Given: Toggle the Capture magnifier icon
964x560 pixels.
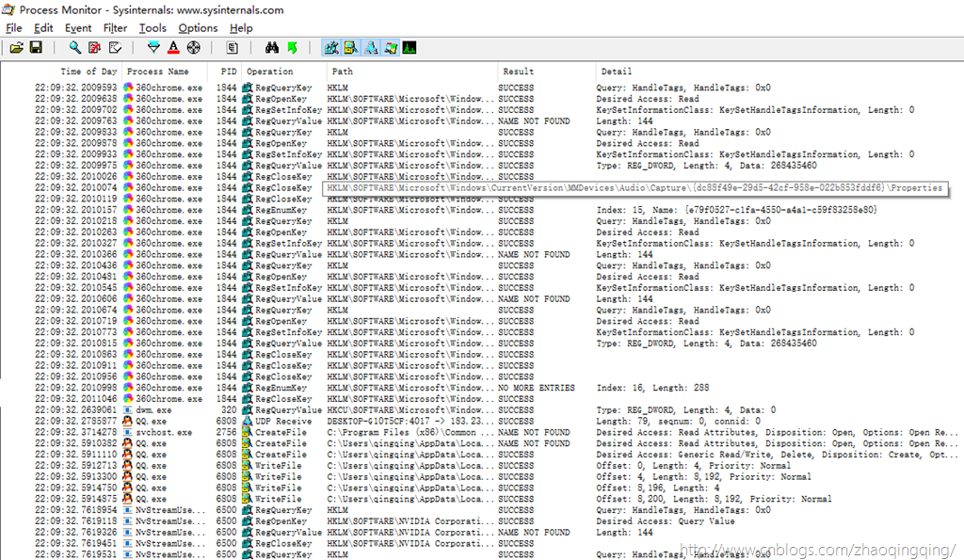Looking at the screenshot, I should click(x=74, y=47).
